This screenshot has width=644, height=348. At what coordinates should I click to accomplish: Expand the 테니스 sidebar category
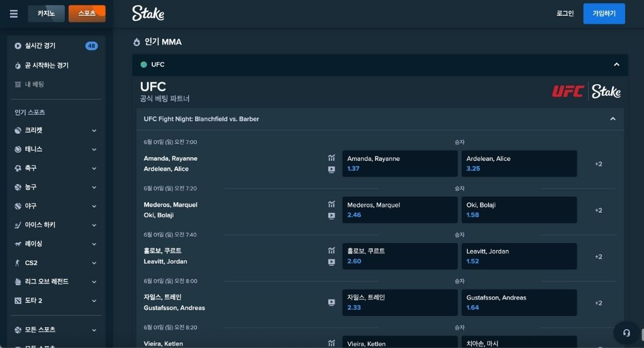pyautogui.click(x=94, y=150)
